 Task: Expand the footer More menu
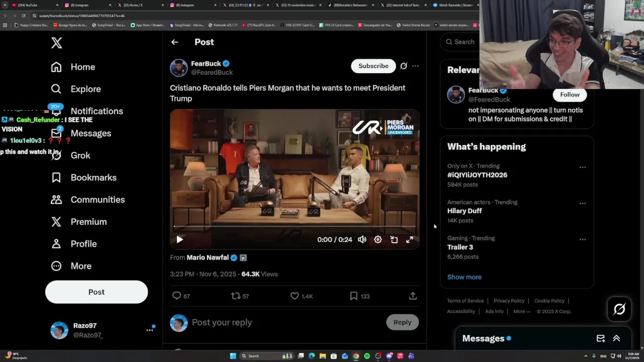click(x=522, y=311)
